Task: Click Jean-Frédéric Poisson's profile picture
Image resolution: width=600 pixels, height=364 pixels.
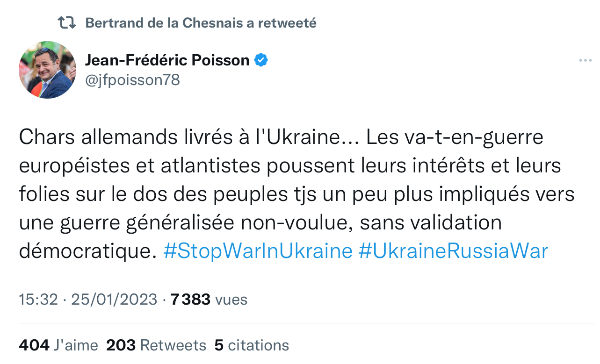Action: coord(47,70)
